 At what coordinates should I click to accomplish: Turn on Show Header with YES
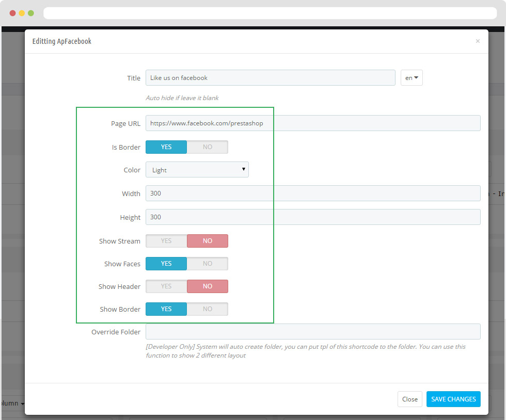pyautogui.click(x=166, y=286)
